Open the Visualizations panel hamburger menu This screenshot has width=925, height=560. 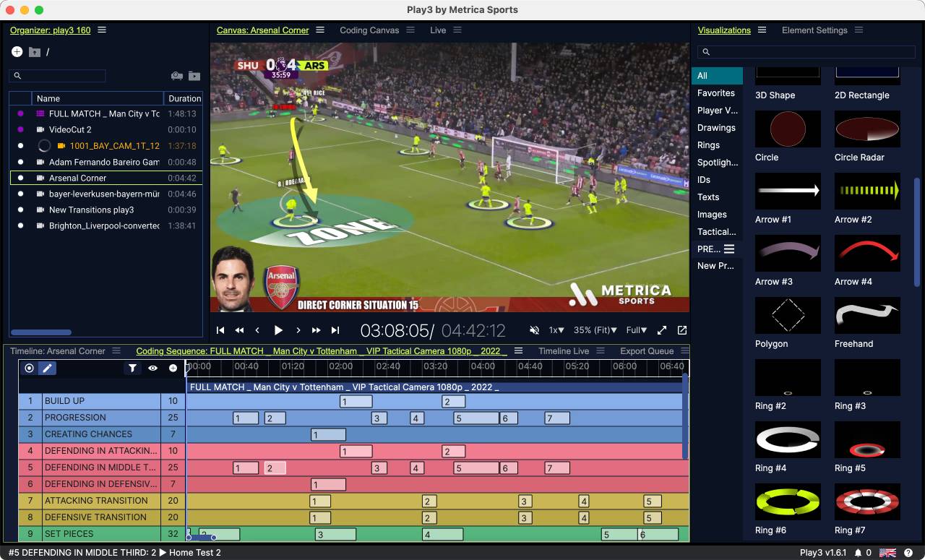(x=762, y=30)
